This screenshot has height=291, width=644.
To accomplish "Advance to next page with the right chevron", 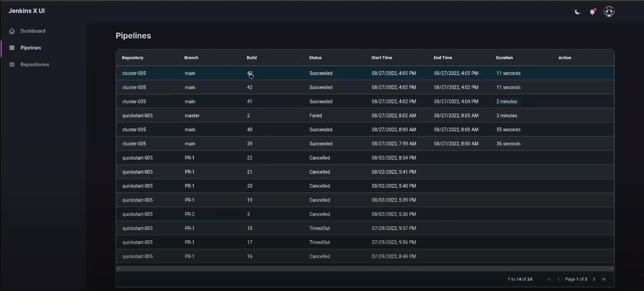I will [x=594, y=279].
